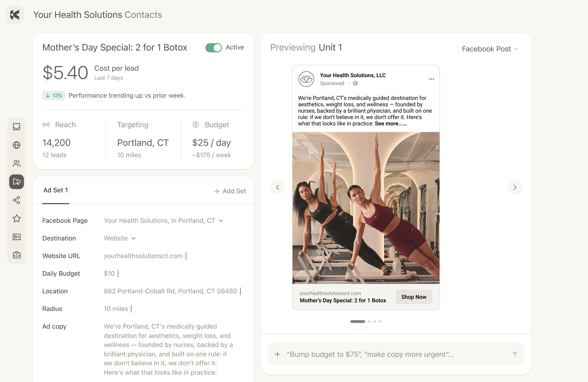Open the contacts people icon in sidebar

pyautogui.click(x=16, y=163)
